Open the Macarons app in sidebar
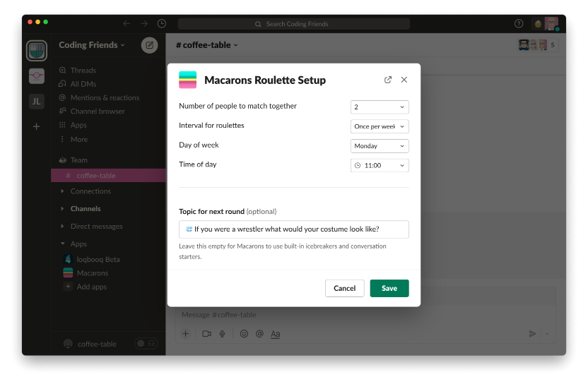Image resolution: width=588 pixels, height=384 pixels. tap(93, 273)
